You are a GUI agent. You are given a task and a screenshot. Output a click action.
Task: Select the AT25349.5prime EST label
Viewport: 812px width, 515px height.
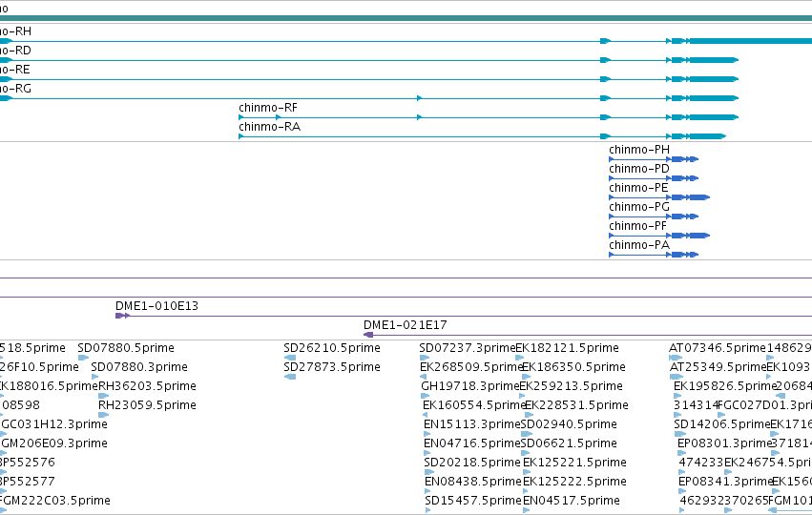[x=718, y=367]
